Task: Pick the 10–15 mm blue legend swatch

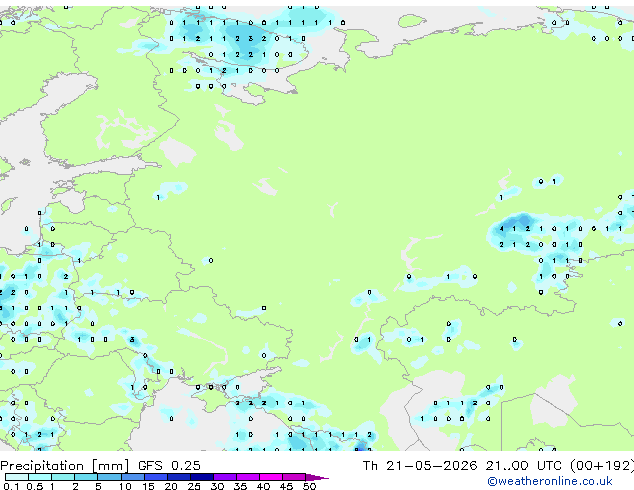Action: pos(133,477)
